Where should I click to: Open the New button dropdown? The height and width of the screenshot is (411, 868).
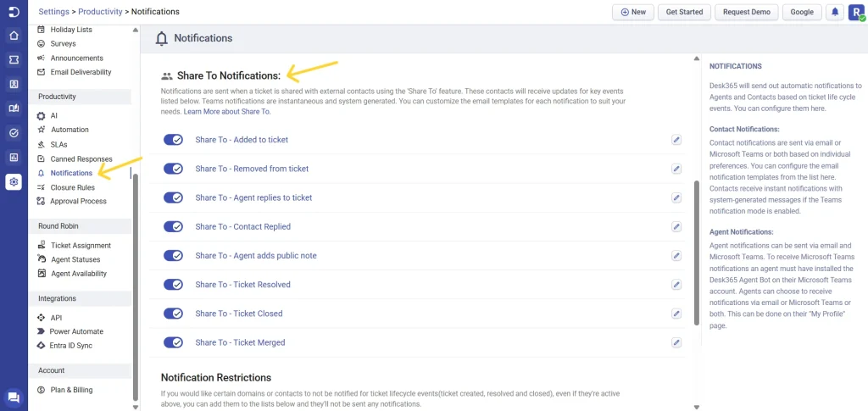click(632, 12)
